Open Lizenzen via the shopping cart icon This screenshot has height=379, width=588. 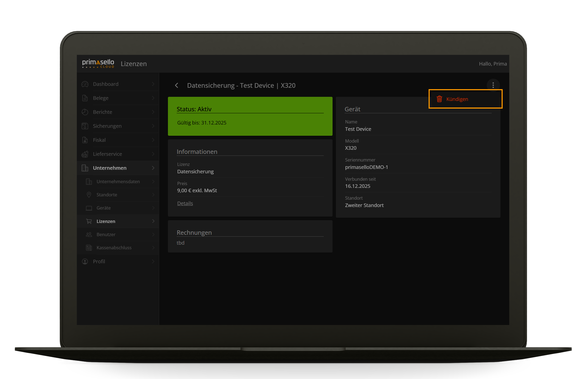89,221
